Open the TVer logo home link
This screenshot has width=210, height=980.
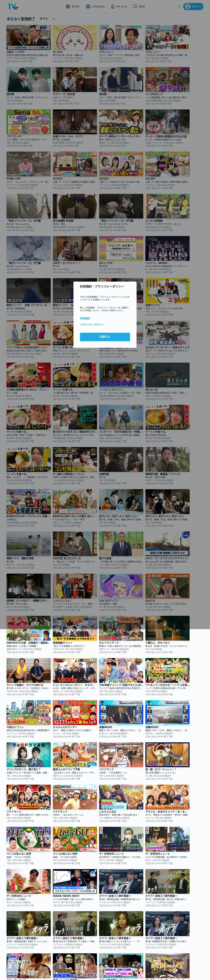point(13,7)
